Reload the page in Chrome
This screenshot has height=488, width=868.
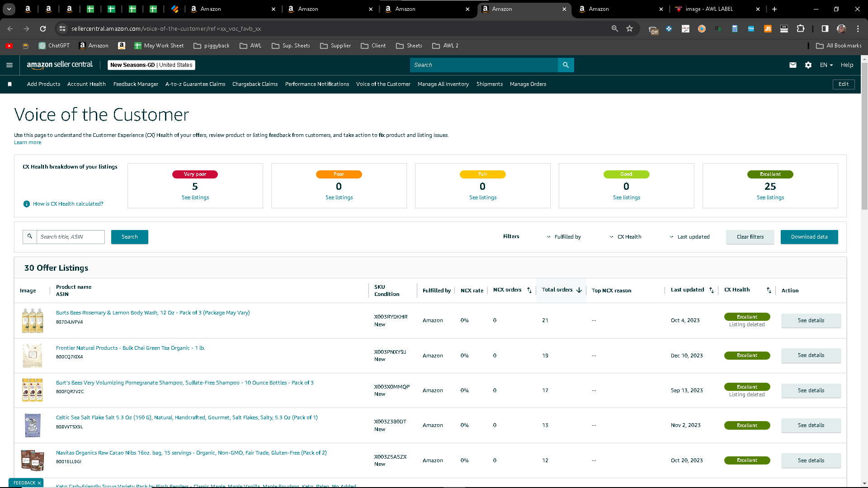point(43,28)
